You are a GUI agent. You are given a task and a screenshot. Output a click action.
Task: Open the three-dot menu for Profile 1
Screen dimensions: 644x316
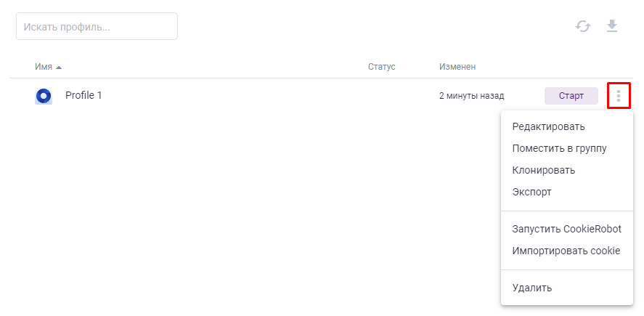pos(619,96)
